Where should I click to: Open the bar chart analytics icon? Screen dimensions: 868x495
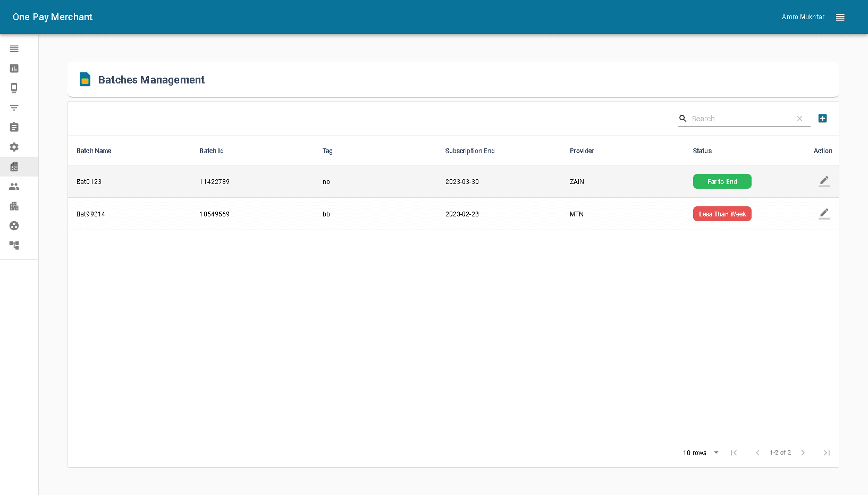pos(14,69)
